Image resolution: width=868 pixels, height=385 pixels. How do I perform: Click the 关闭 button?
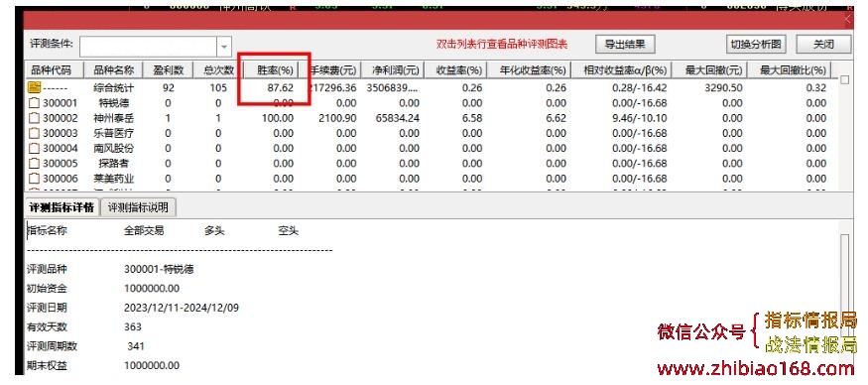(823, 44)
